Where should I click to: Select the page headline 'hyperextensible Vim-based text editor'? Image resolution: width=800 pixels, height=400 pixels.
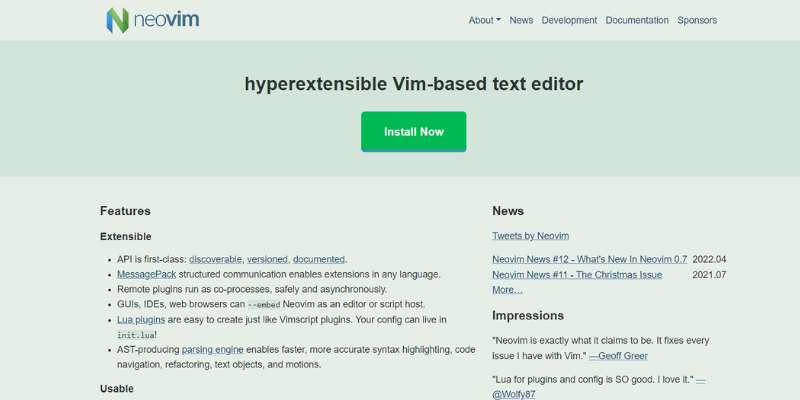click(414, 84)
